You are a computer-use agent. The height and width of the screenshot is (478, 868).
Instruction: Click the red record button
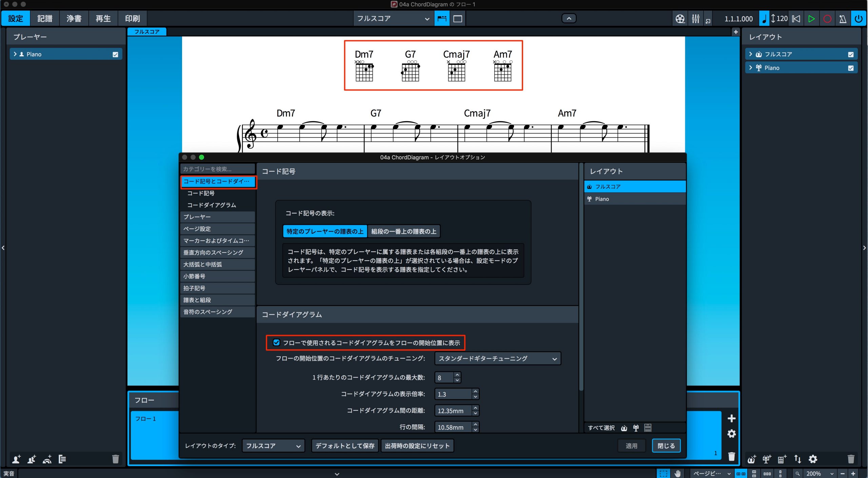(x=827, y=19)
